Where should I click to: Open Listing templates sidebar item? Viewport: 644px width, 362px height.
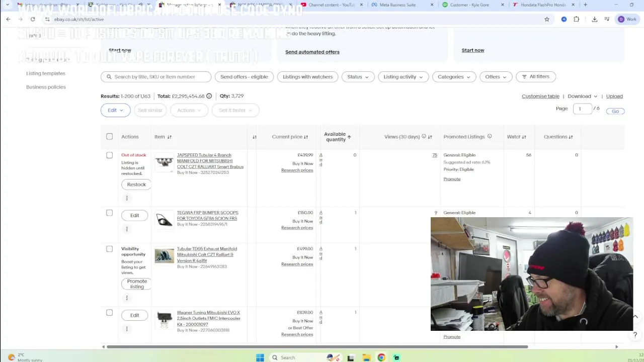(46, 73)
